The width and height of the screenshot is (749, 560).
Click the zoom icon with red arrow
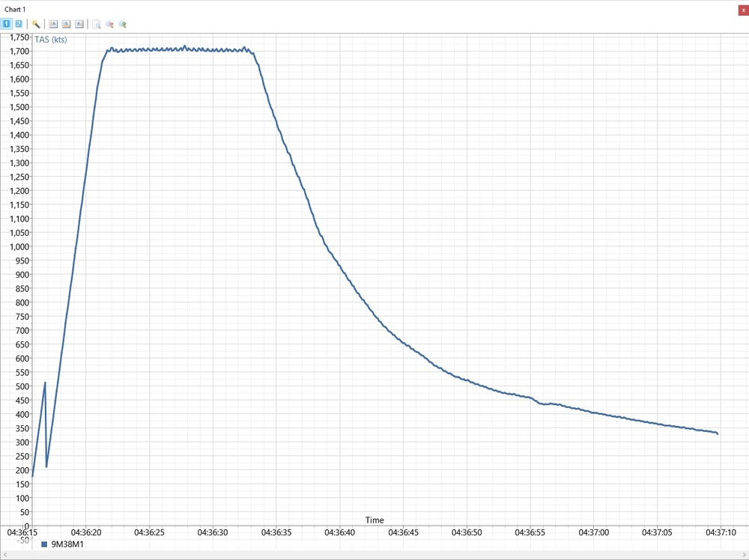click(109, 24)
